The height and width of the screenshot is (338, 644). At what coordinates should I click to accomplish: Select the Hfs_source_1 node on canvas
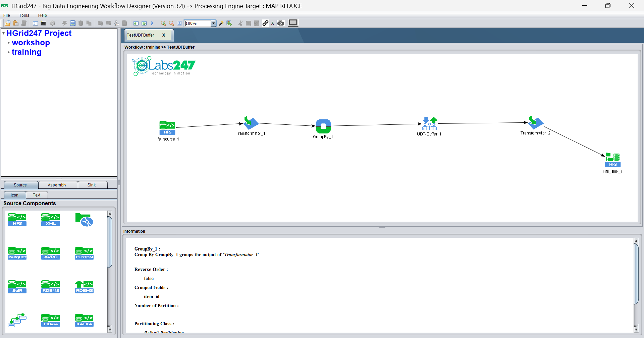tap(167, 128)
